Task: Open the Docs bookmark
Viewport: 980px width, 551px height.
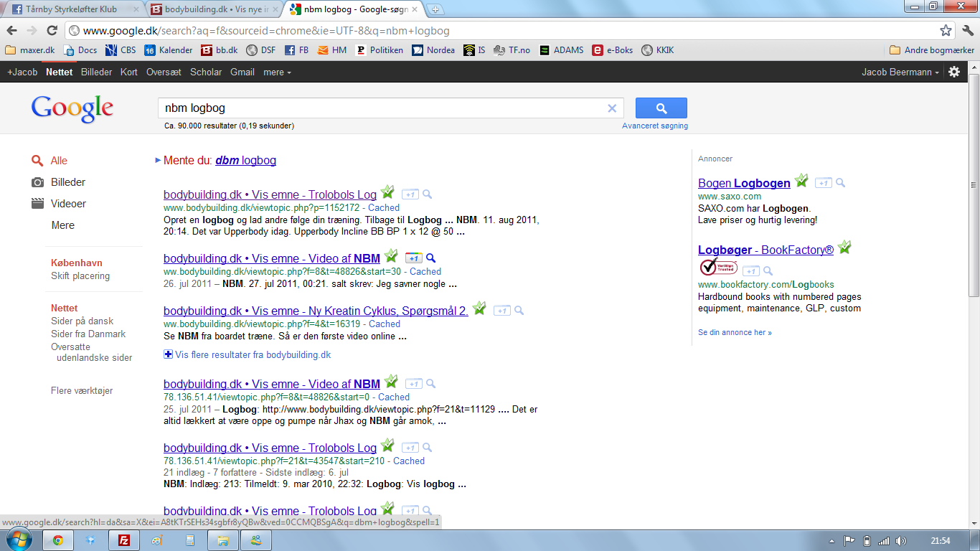Action: tap(80, 50)
